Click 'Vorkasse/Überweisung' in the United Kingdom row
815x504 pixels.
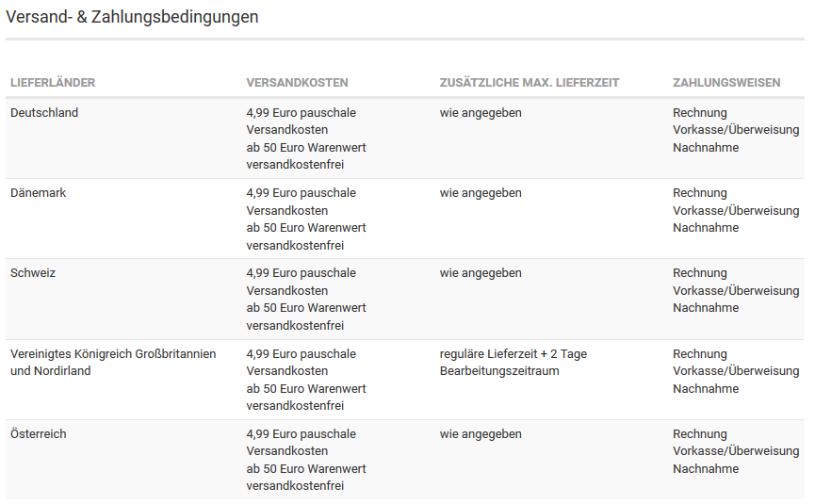[x=736, y=371]
